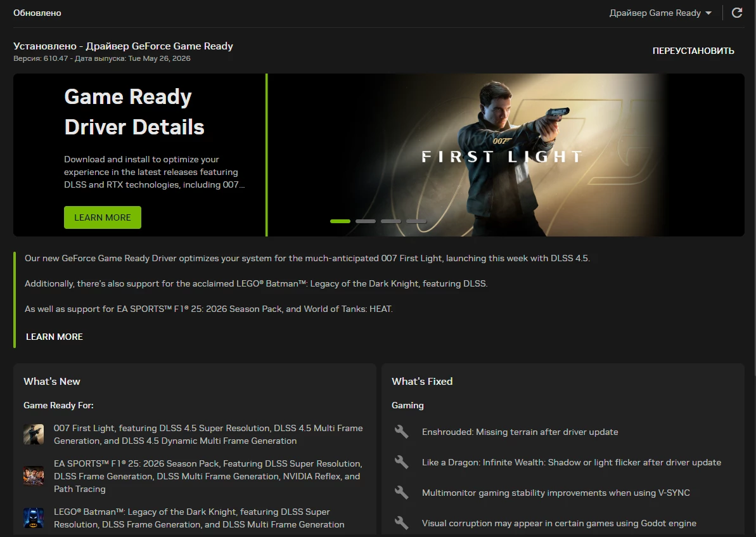Image resolution: width=756 pixels, height=537 pixels.
Task: Click the 'Our new GeForce Game Ready Driver' paragraph
Action: click(307, 258)
